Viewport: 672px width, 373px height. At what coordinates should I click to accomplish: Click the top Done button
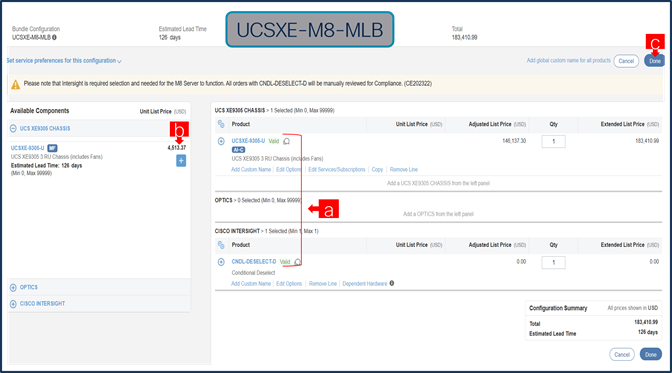point(655,61)
